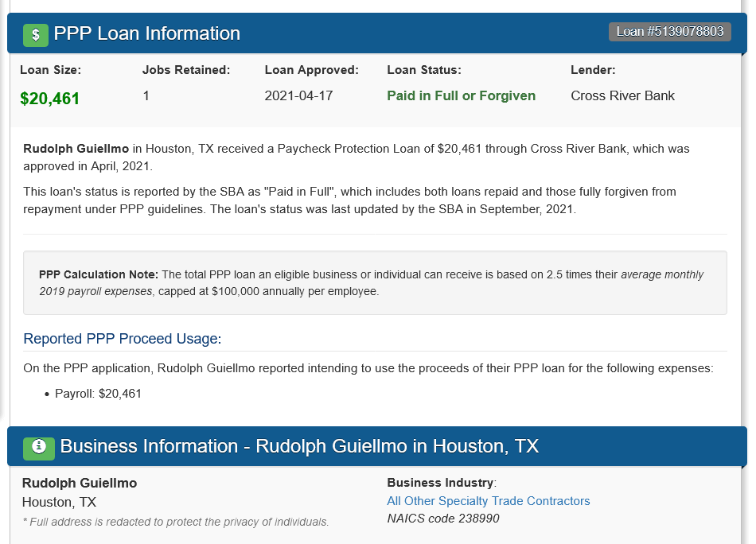Click the Paid in Full or Forgiven status
This screenshot has width=756, height=544.
point(461,95)
